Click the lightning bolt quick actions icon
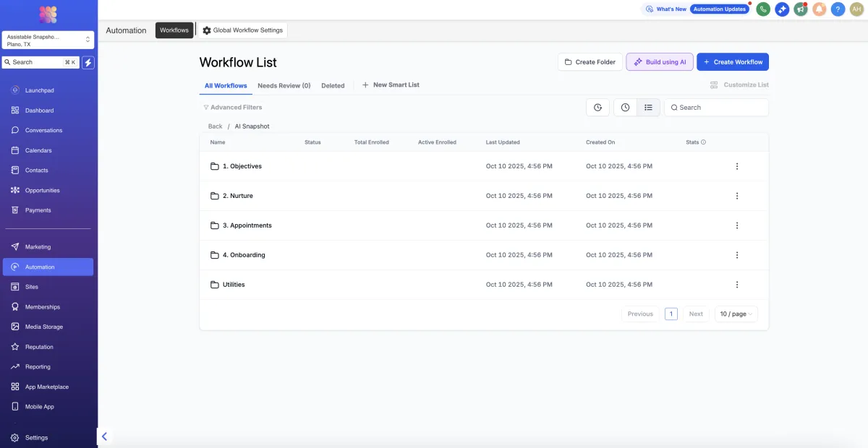 pyautogui.click(x=88, y=62)
